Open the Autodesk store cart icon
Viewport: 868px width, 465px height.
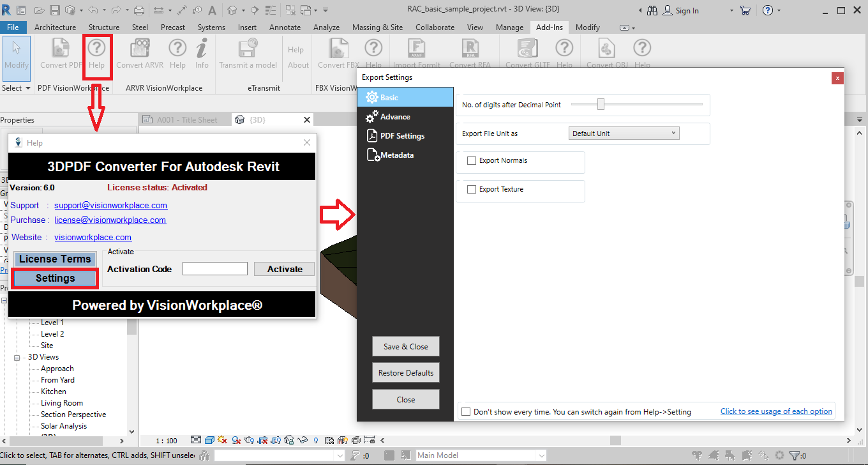pos(745,10)
